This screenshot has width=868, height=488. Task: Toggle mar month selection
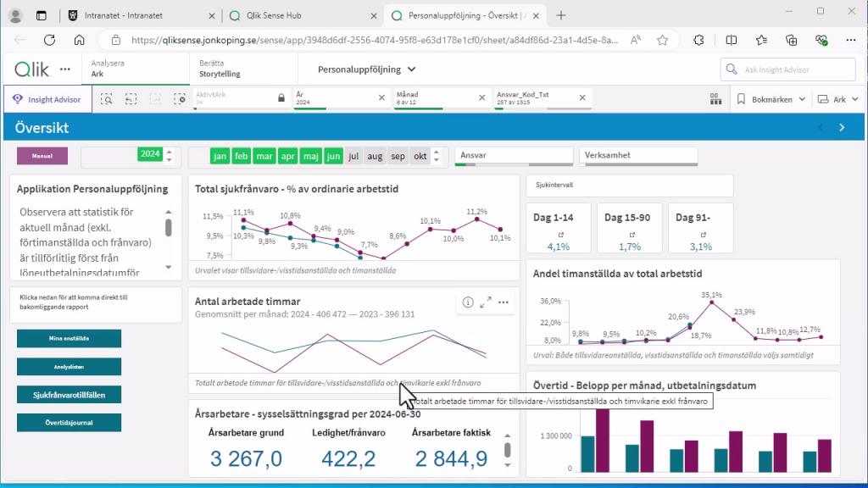pos(264,156)
